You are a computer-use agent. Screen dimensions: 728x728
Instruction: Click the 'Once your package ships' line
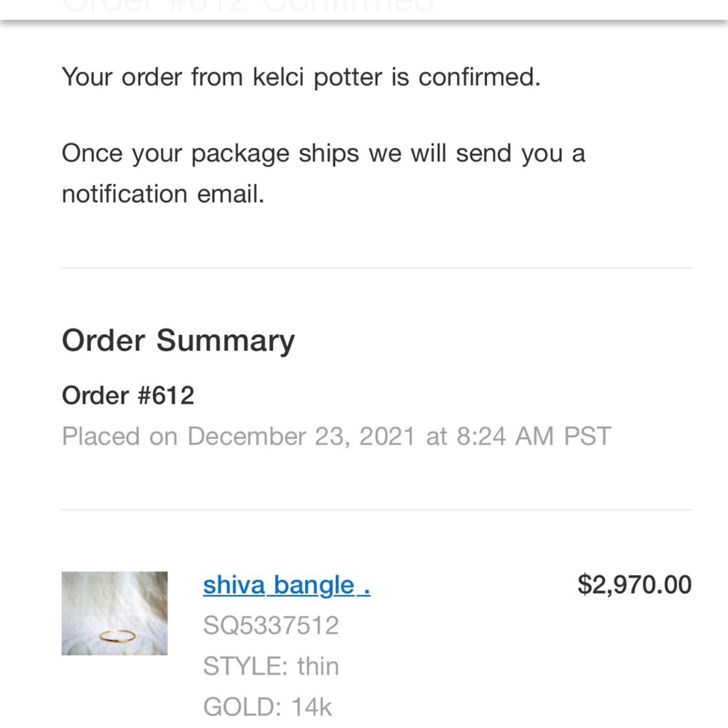(211, 154)
